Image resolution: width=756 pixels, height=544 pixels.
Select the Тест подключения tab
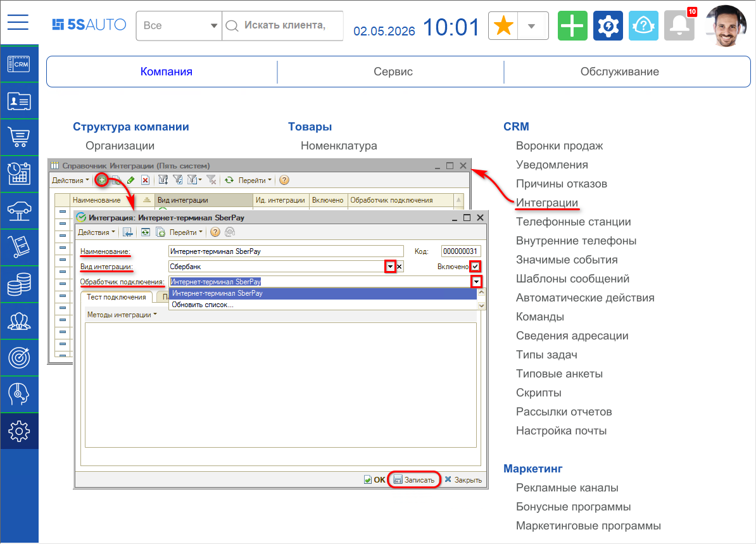(x=117, y=297)
